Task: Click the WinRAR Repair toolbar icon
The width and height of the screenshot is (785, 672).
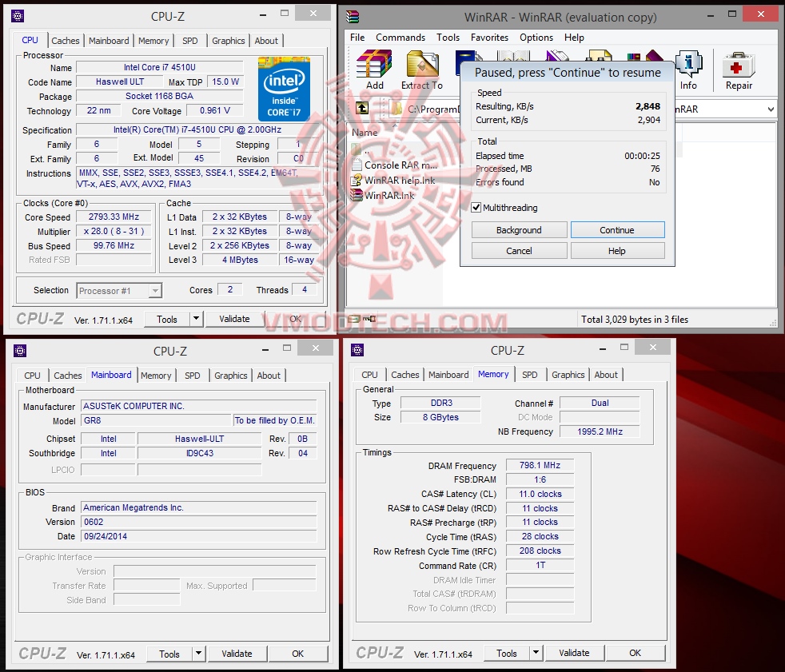Action: pyautogui.click(x=739, y=70)
